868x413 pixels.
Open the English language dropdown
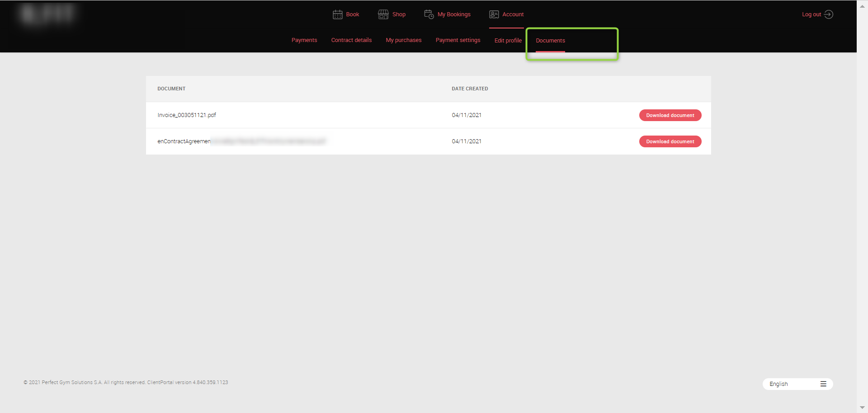(778, 384)
